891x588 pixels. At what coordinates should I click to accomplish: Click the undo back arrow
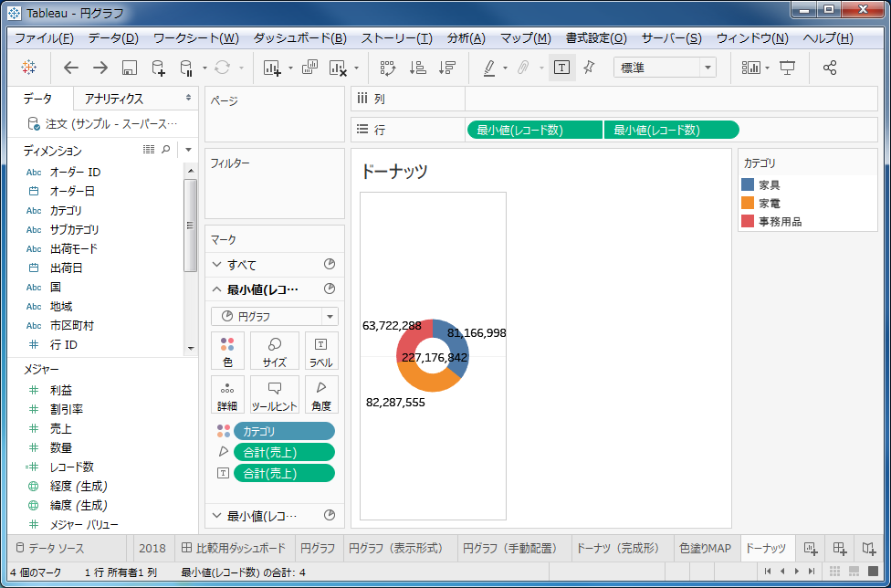tap(71, 68)
